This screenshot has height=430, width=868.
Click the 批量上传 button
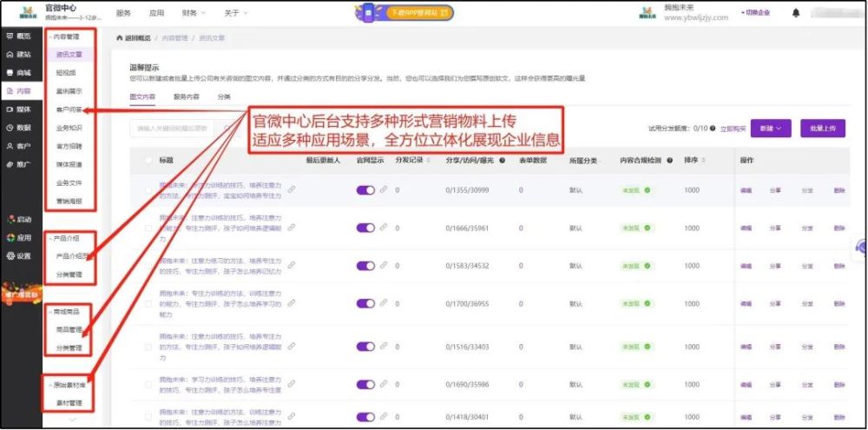pos(823,128)
